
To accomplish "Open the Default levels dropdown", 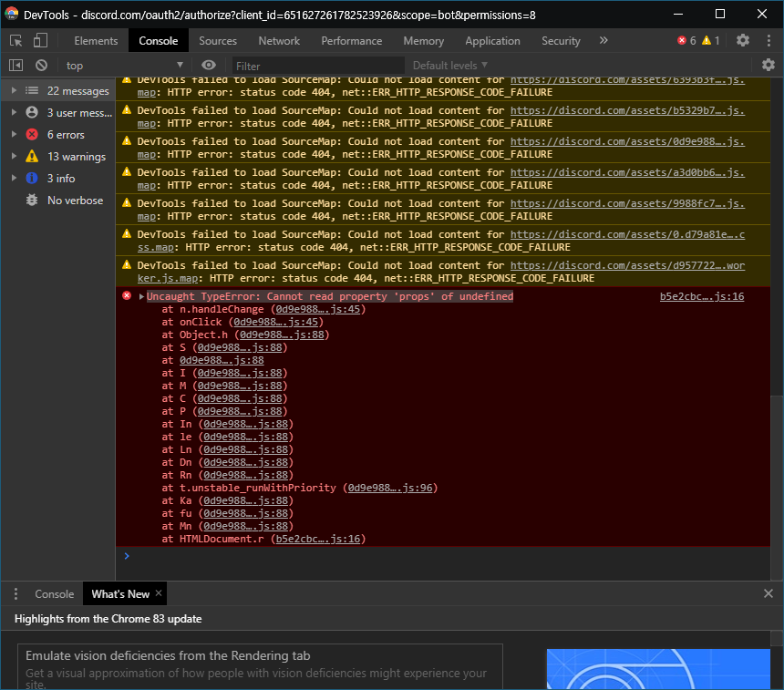I will pyautogui.click(x=450, y=66).
